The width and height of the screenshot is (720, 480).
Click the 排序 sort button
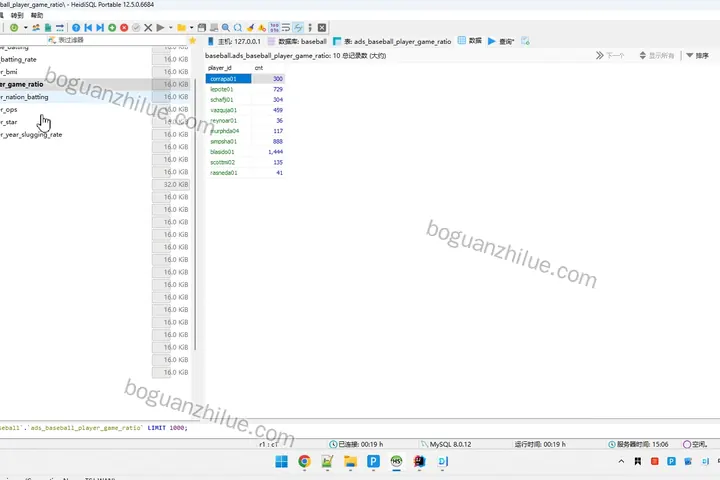(x=697, y=56)
